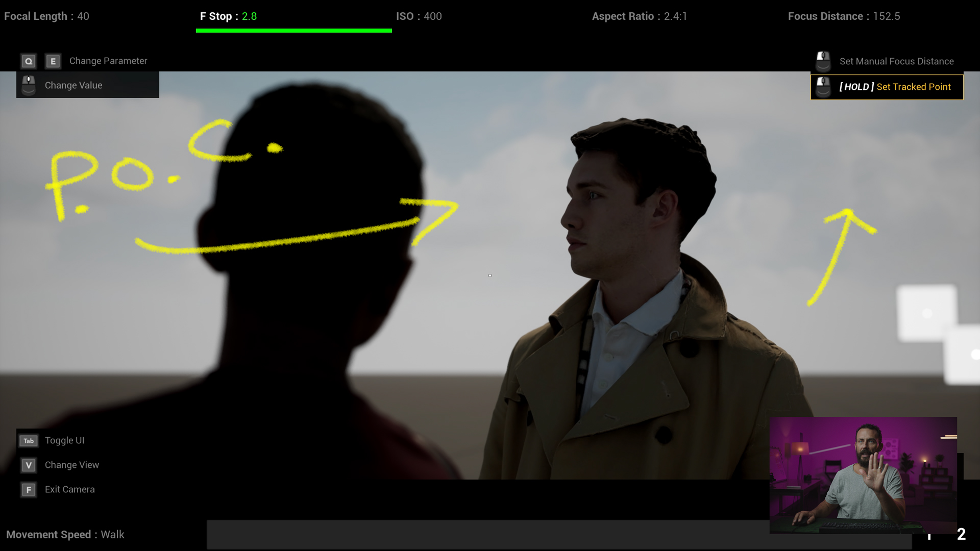This screenshot has width=980, height=551.
Task: Click the presenter webcam thumbnail
Action: 863,475
